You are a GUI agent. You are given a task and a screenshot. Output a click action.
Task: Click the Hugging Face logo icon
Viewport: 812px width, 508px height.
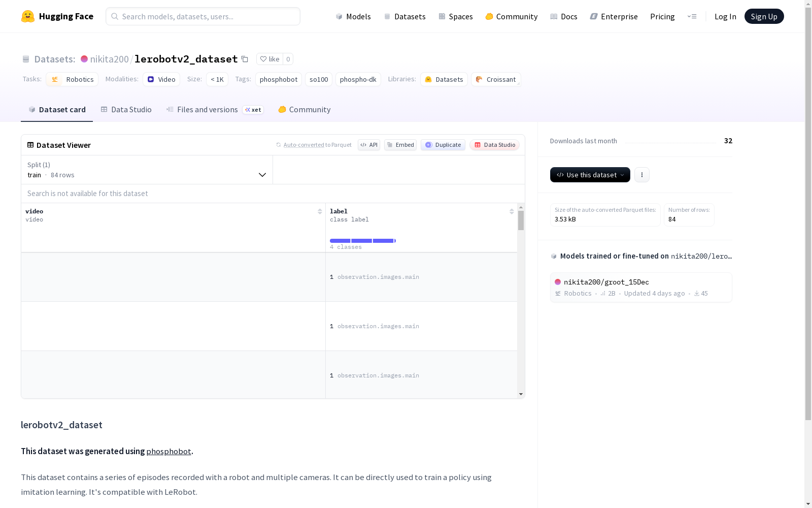[x=28, y=16]
